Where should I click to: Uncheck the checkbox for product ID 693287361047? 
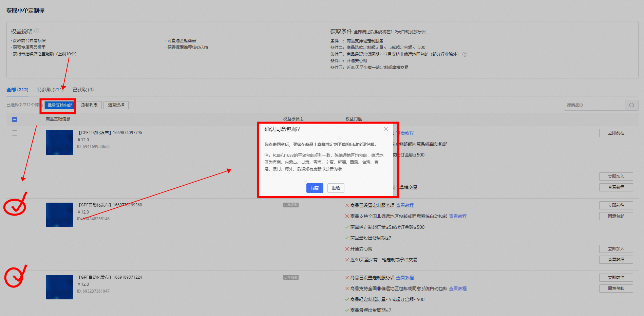click(x=14, y=277)
